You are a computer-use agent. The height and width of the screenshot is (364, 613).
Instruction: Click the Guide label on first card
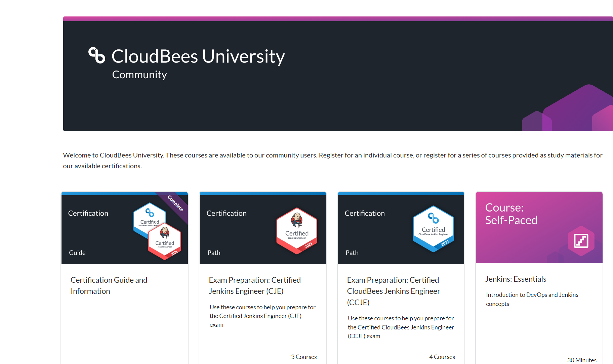77,253
